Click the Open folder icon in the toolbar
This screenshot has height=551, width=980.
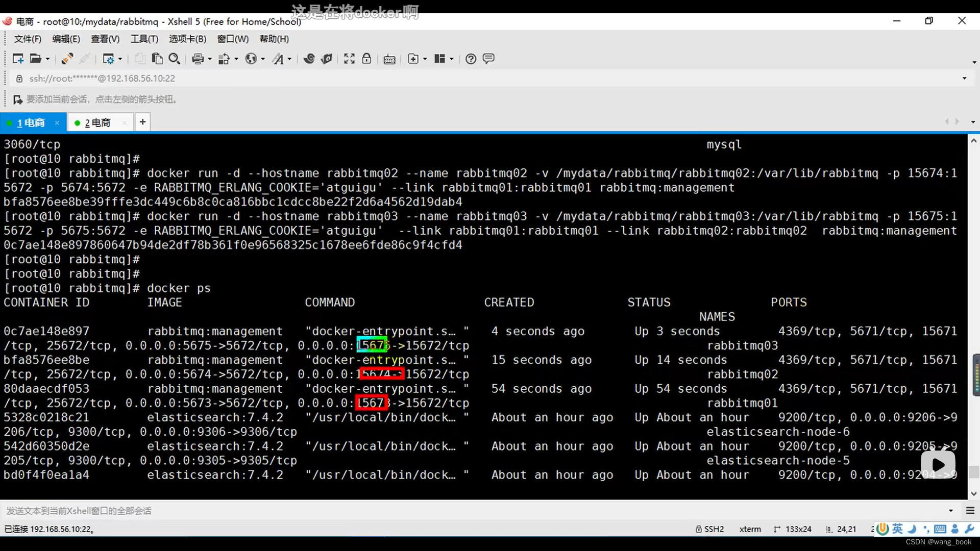[x=35, y=59]
